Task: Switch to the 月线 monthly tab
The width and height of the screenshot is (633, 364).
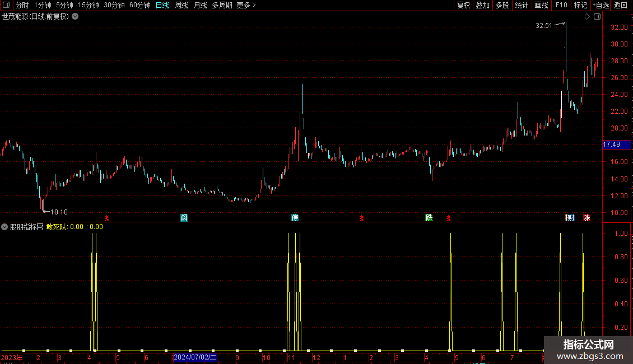Action: (x=200, y=5)
